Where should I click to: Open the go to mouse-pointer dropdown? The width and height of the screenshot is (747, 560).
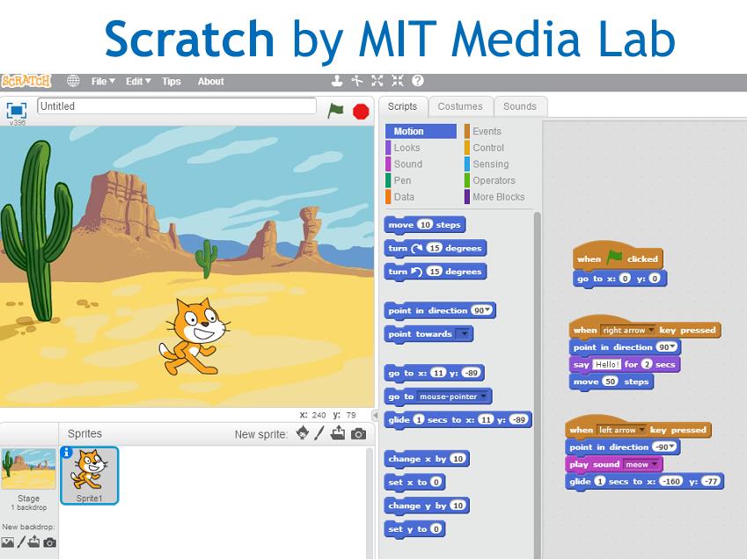(x=484, y=396)
